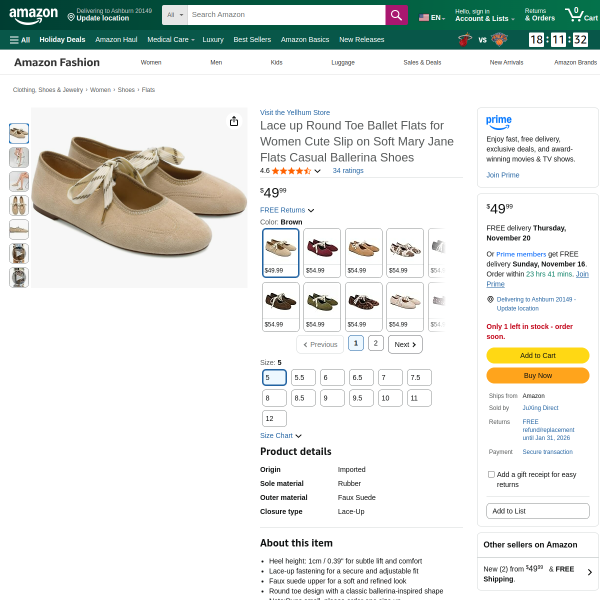Select size 7.5
This screenshot has height=600, width=600.
pos(420,377)
